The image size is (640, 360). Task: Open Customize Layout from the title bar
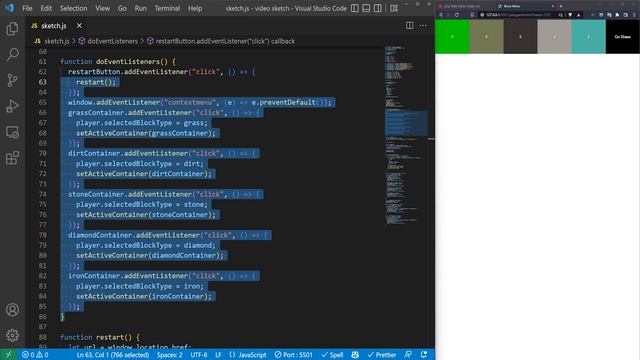394,8
